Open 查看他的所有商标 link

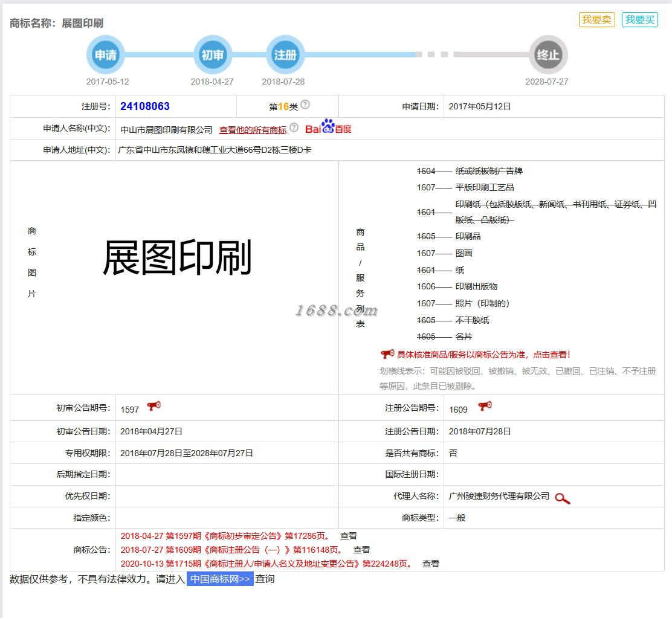[x=253, y=130]
